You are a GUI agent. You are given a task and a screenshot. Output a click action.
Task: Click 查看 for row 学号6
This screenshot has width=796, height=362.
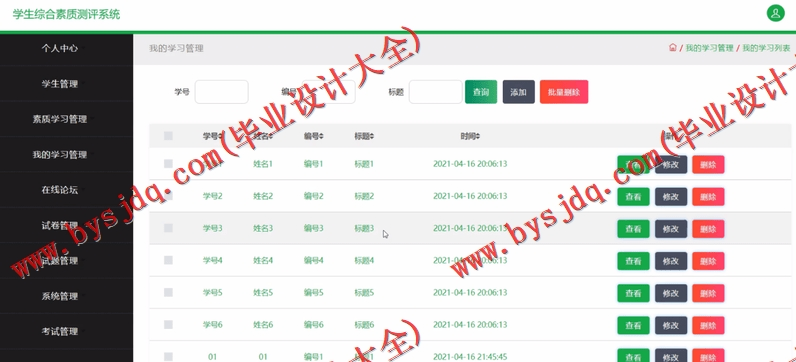click(x=633, y=325)
